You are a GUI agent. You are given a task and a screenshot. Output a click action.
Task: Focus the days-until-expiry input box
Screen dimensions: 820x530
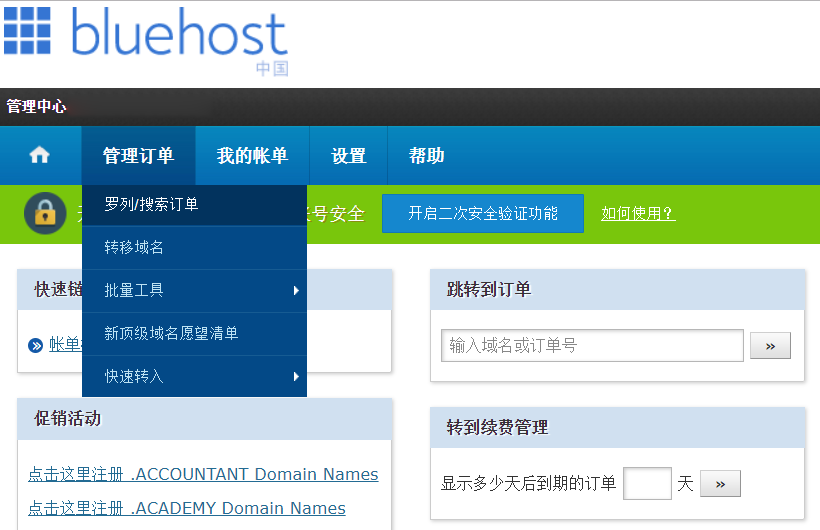point(647,483)
